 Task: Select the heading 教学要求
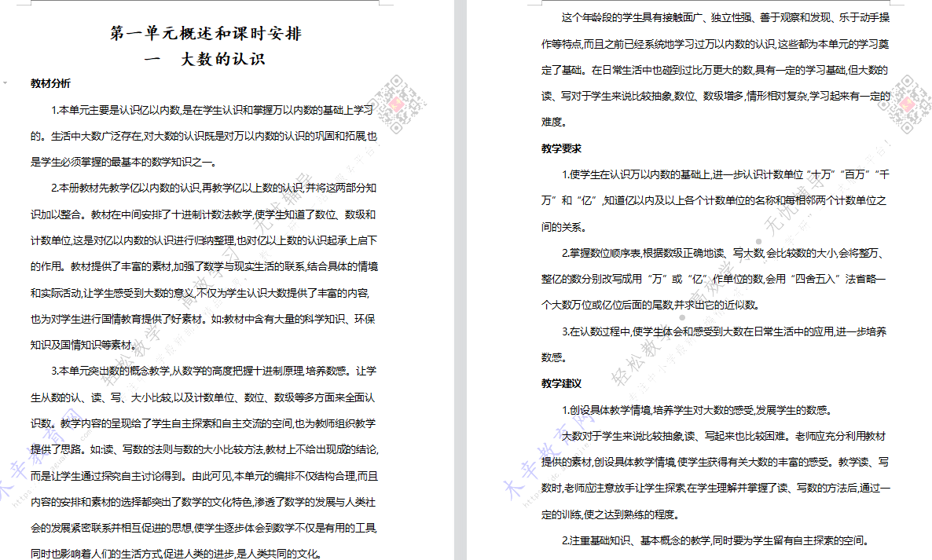(561, 148)
